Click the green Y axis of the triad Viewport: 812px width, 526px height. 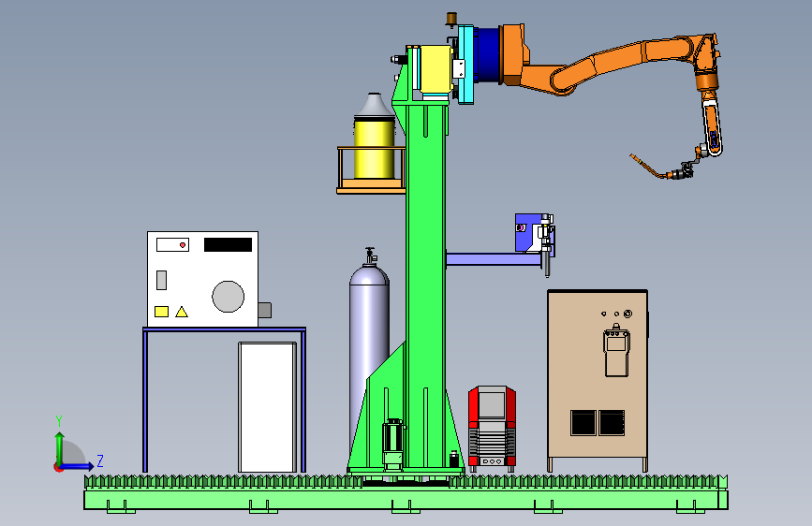60,448
